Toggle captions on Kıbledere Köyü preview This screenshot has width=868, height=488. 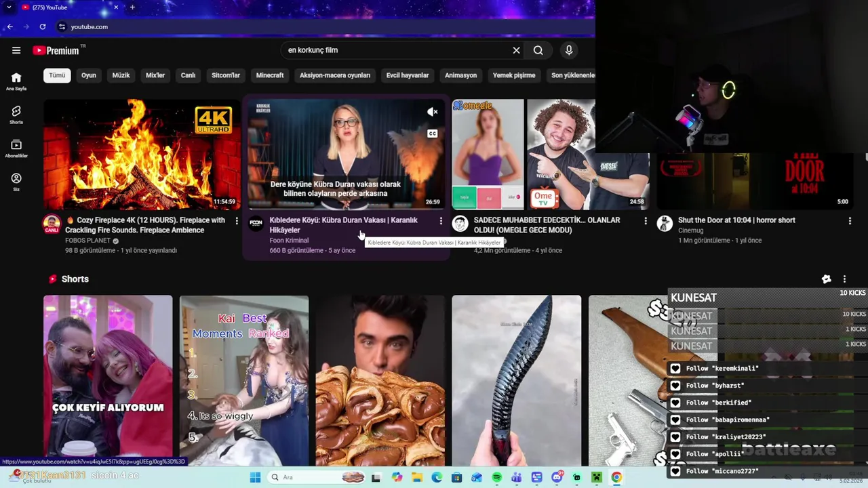[432, 134]
